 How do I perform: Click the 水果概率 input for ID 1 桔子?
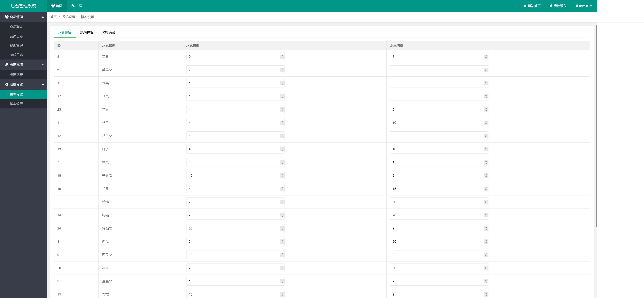233,123
